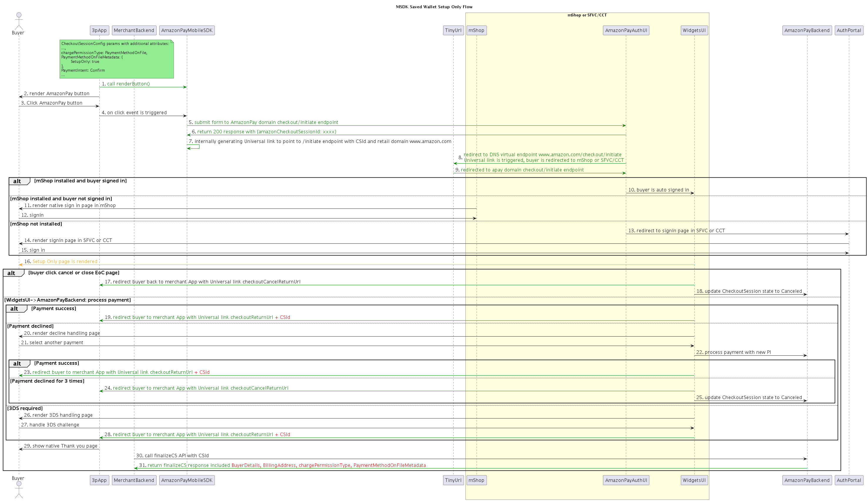Click message '31. return finalizeCS response'

282,465
